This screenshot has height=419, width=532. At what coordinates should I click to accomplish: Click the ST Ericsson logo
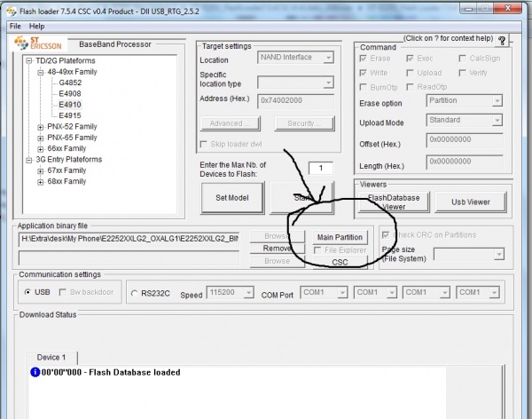tap(38, 43)
